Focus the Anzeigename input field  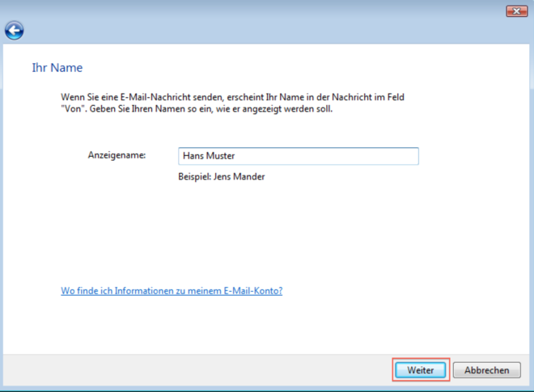pyautogui.click(x=298, y=156)
